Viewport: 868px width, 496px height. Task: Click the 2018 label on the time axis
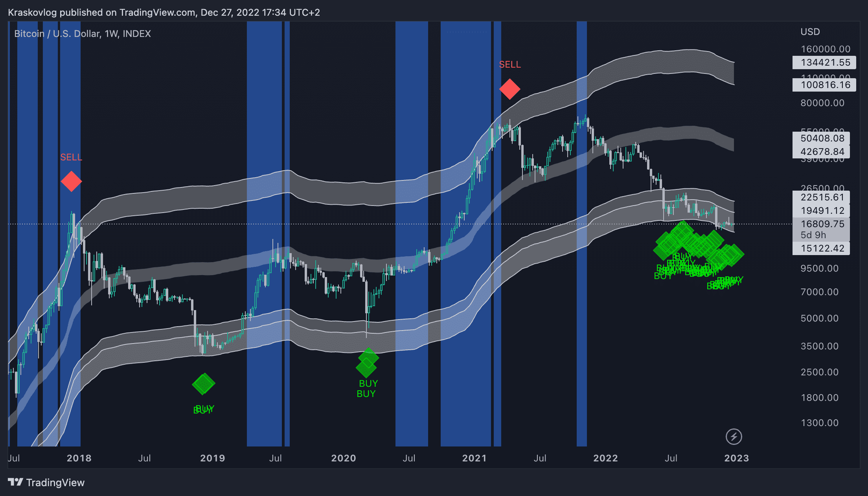pyautogui.click(x=79, y=458)
